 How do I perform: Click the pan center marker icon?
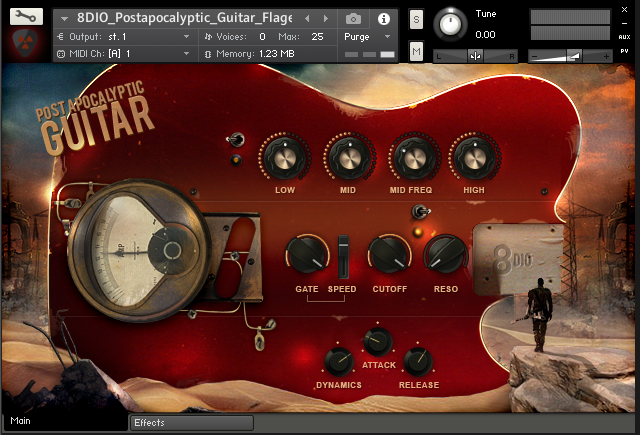[476, 56]
